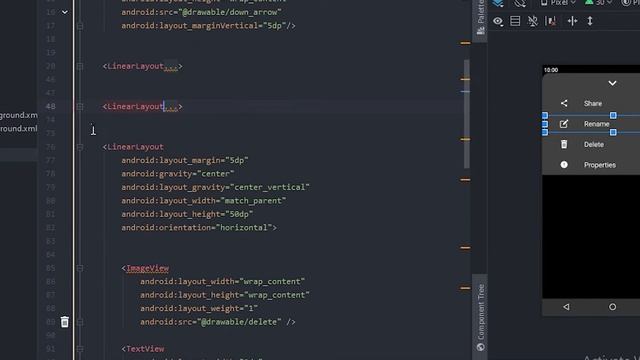Viewport: 640px width, 360px height.
Task: Open the Component Tree side panel tab
Action: [x=480, y=318]
